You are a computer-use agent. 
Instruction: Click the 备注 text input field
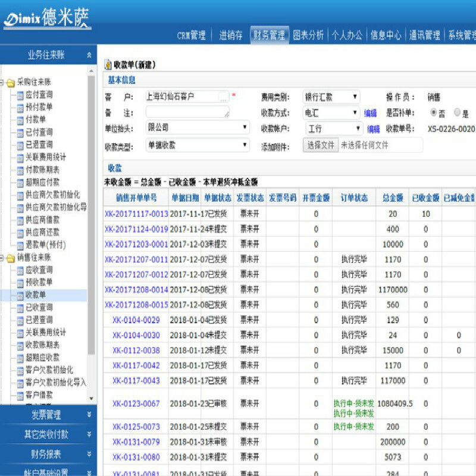[x=187, y=112]
